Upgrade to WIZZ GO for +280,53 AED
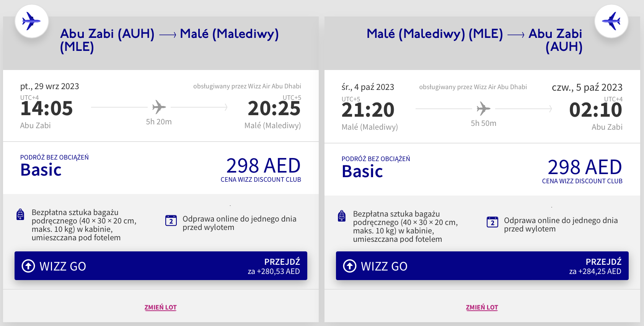 [x=161, y=266]
